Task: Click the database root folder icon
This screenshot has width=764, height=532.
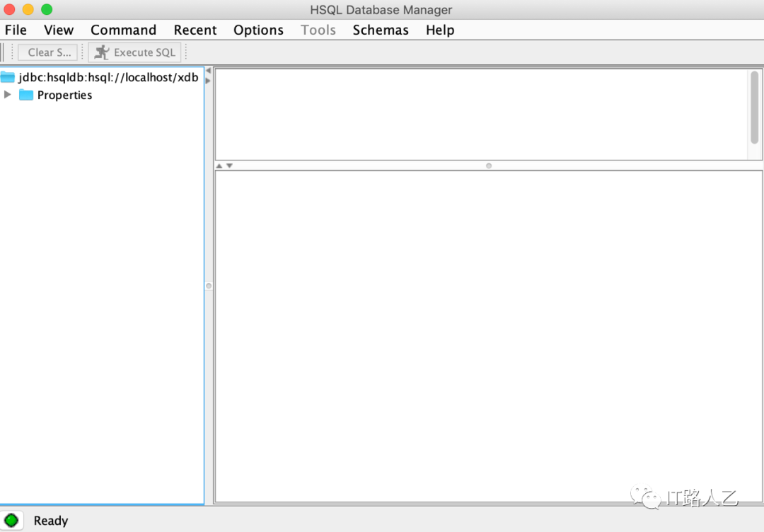Action: (x=8, y=77)
